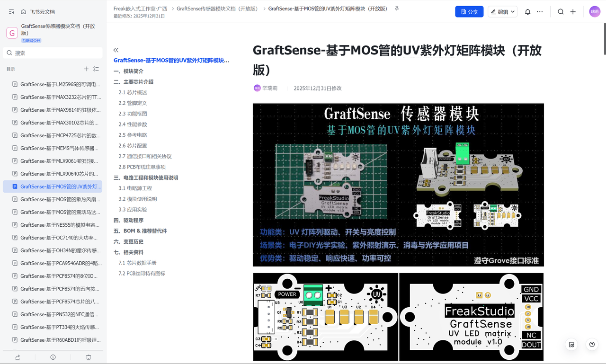Add a new page with the 目录 plus icon
Viewport: 606px width, 364px height.
click(86, 69)
